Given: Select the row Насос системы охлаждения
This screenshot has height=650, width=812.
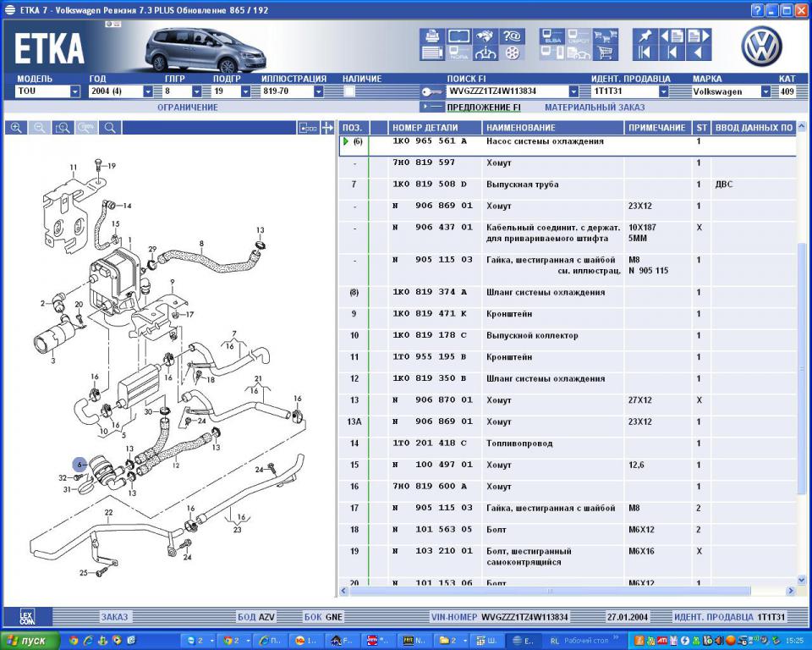Looking at the screenshot, I should [567, 145].
